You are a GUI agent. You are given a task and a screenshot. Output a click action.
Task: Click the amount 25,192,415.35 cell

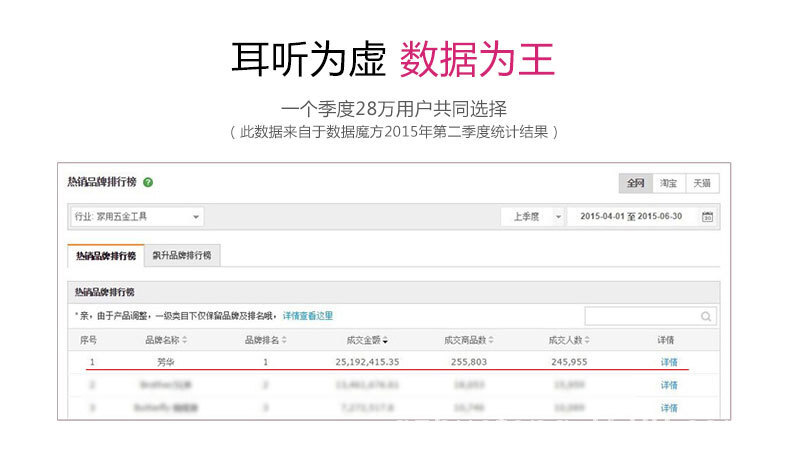[367, 362]
